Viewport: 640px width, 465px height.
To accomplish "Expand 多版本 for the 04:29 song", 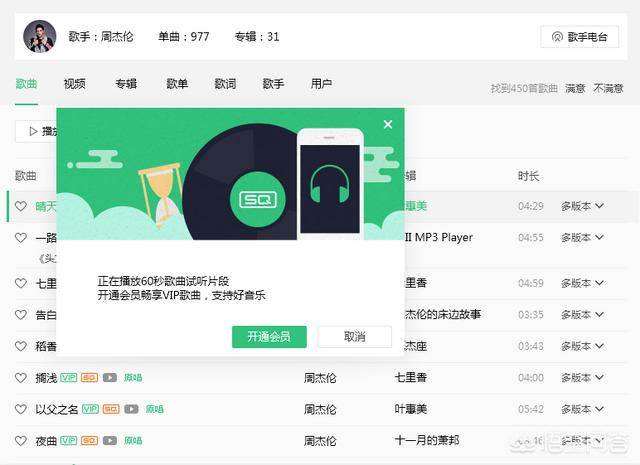I will (x=582, y=206).
